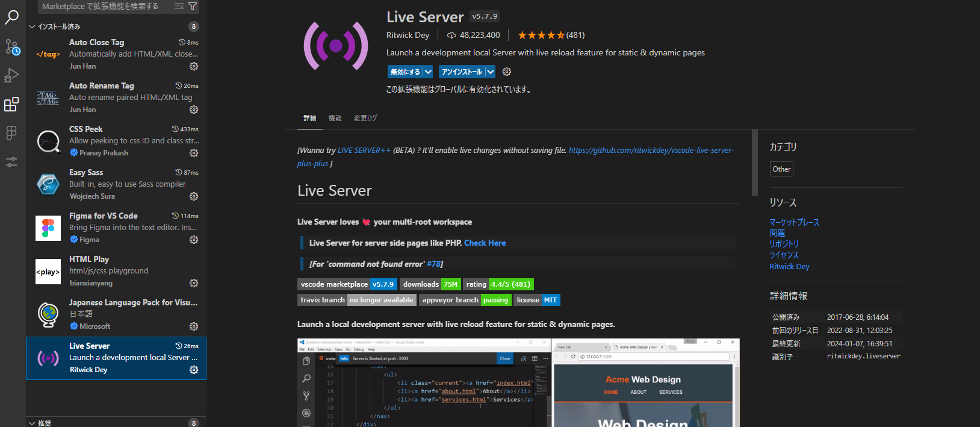Click the Other category tag
This screenshot has width=980, height=427.
coord(781,169)
